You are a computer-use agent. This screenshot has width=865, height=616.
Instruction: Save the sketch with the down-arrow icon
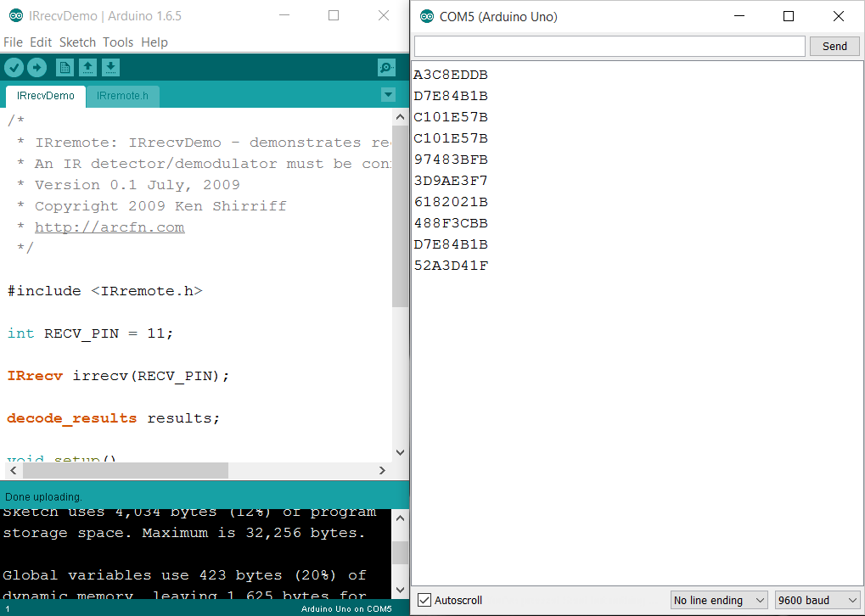110,68
